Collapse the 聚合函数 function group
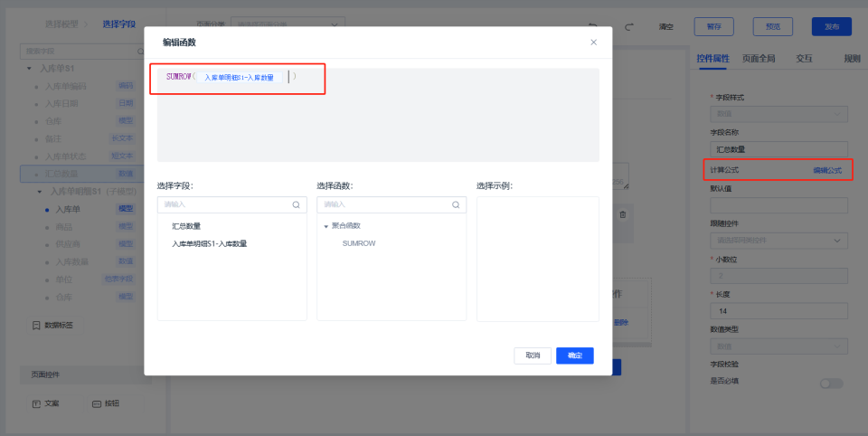The image size is (868, 436). coord(326,226)
